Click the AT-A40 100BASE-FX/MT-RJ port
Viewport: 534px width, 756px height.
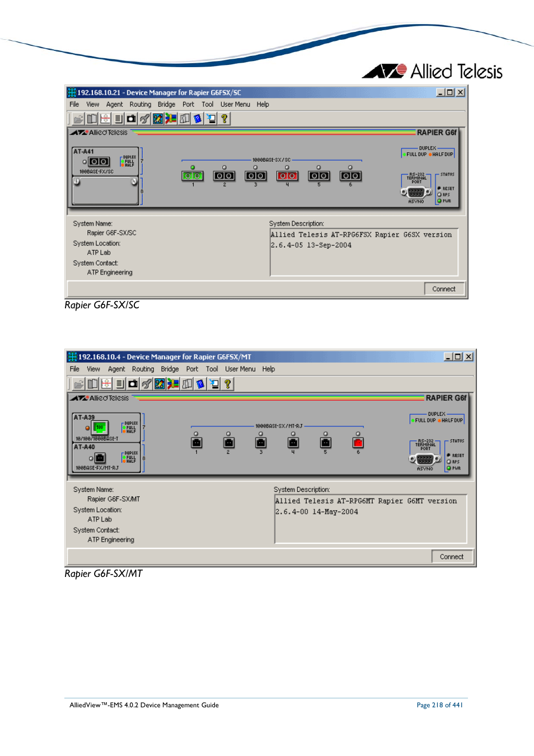[x=100, y=458]
